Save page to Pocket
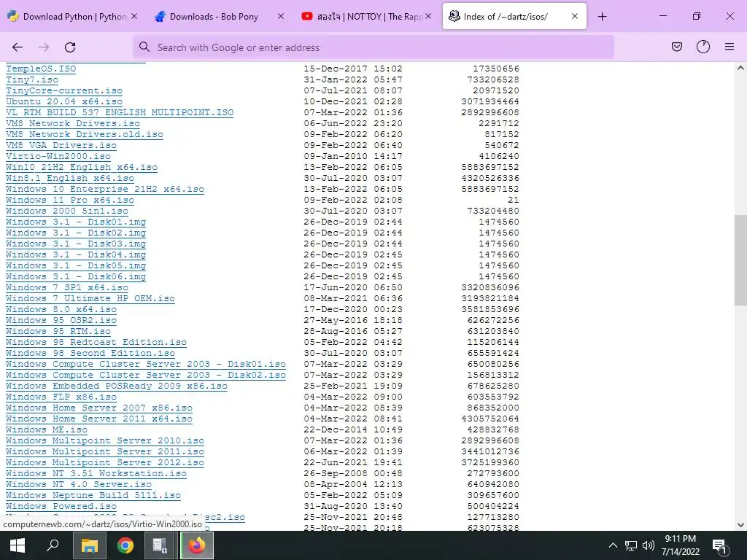Screen dimensions: 747x560 point(676,47)
